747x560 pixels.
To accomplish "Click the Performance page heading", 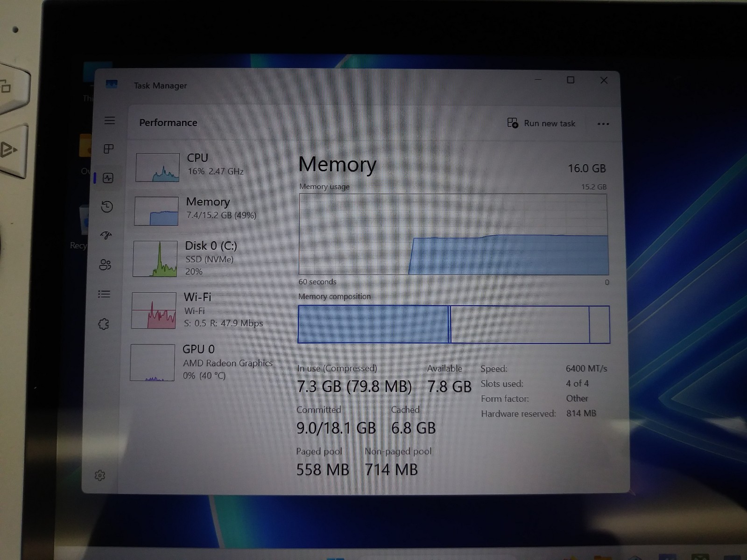I will point(168,123).
